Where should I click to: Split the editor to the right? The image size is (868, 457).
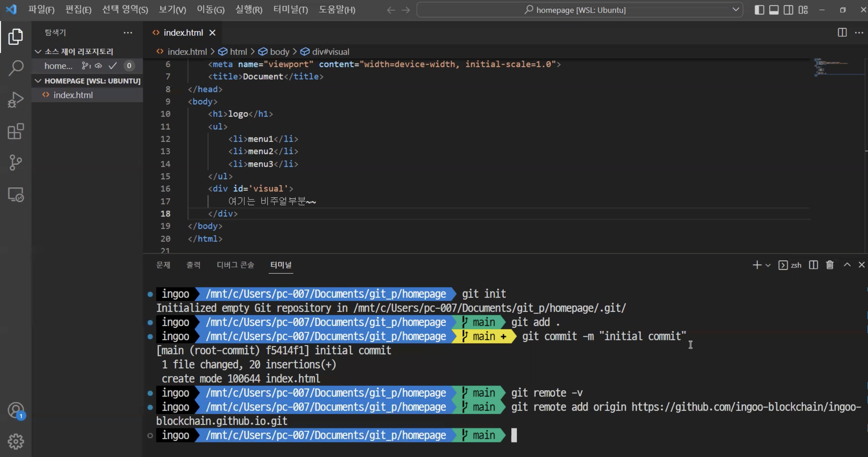pos(842,32)
